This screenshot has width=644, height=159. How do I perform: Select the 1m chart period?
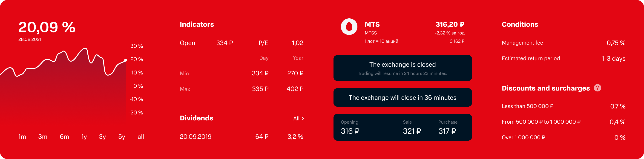pos(22,137)
